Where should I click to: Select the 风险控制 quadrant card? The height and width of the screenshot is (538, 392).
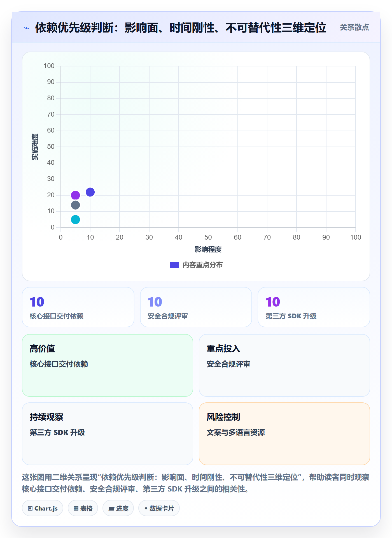pyautogui.click(x=284, y=434)
